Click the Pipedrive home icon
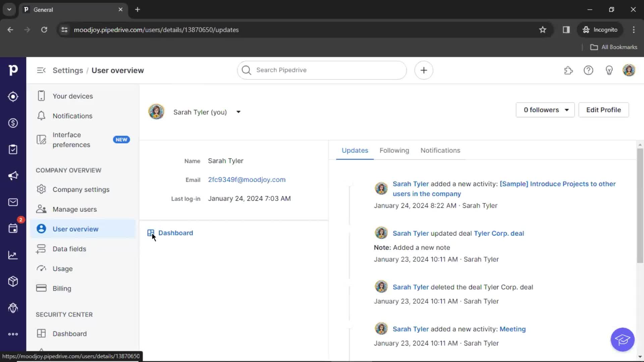This screenshot has height=362, width=644. coord(13,70)
